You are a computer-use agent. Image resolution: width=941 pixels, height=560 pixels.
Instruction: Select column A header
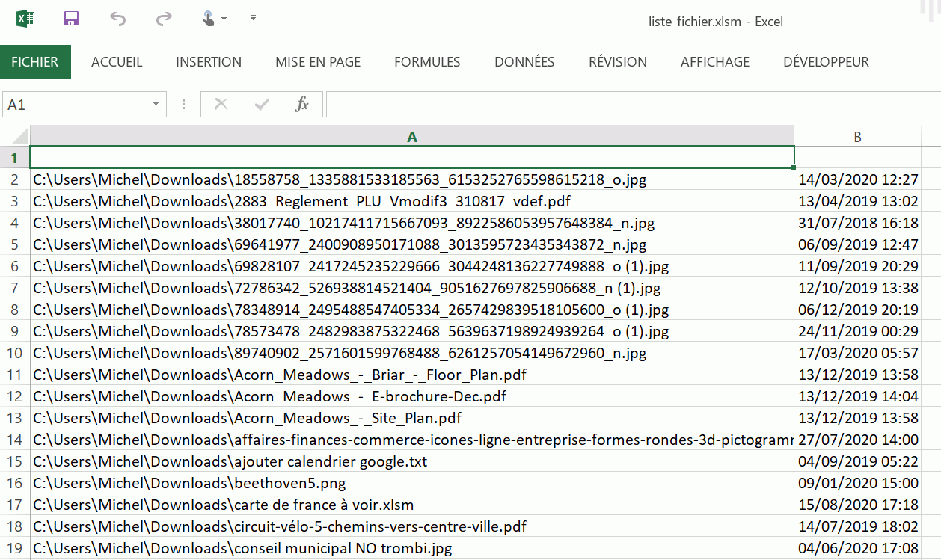coord(411,137)
